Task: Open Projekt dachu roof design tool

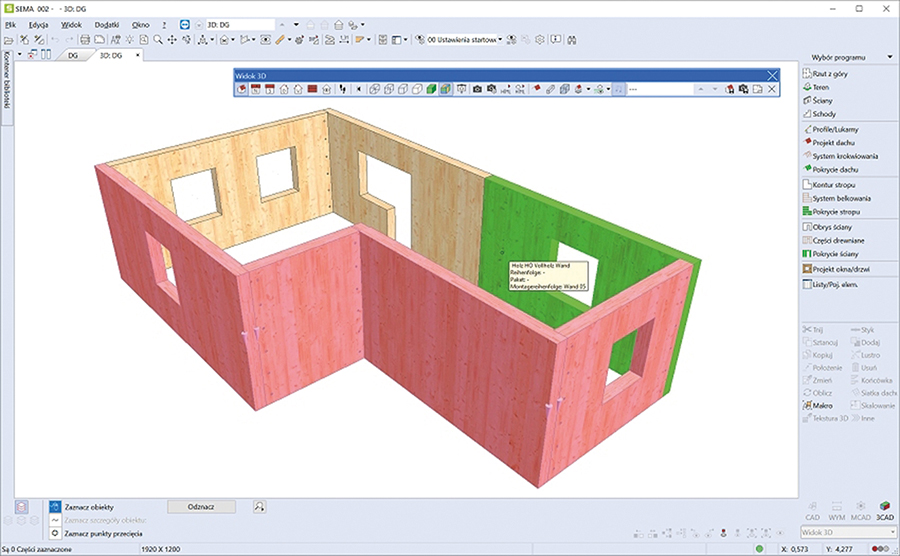Action: [834, 143]
